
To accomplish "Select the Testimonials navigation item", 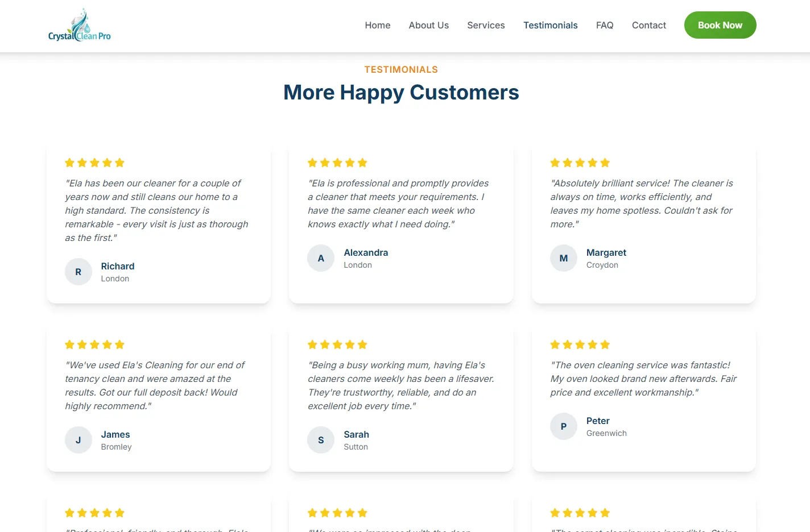I will (550, 25).
